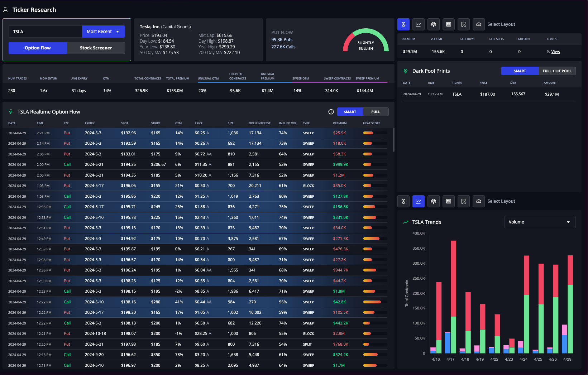Switch to the Stock Screener tab
Image resolution: width=588 pixels, height=375 pixels.
coord(96,48)
